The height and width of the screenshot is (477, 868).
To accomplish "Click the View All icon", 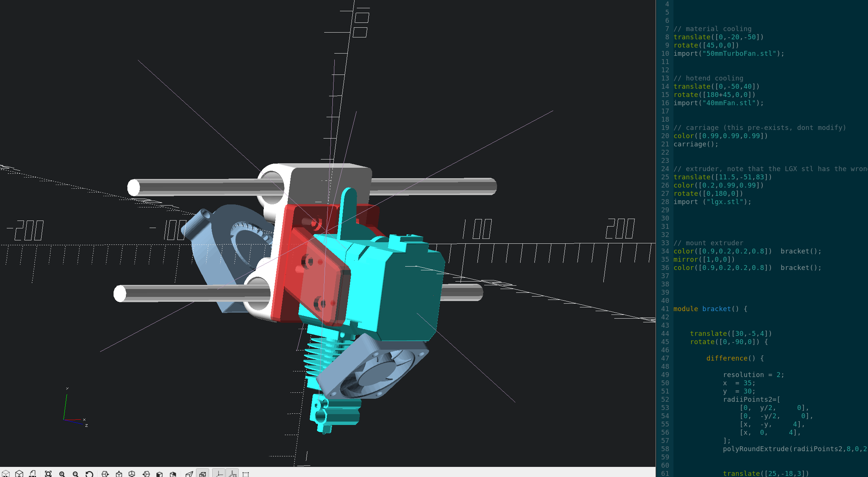I will pos(48,474).
